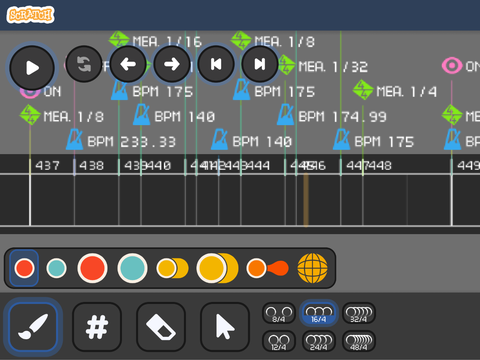Set note division to 16/4
The height and width of the screenshot is (360, 480).
point(319,313)
